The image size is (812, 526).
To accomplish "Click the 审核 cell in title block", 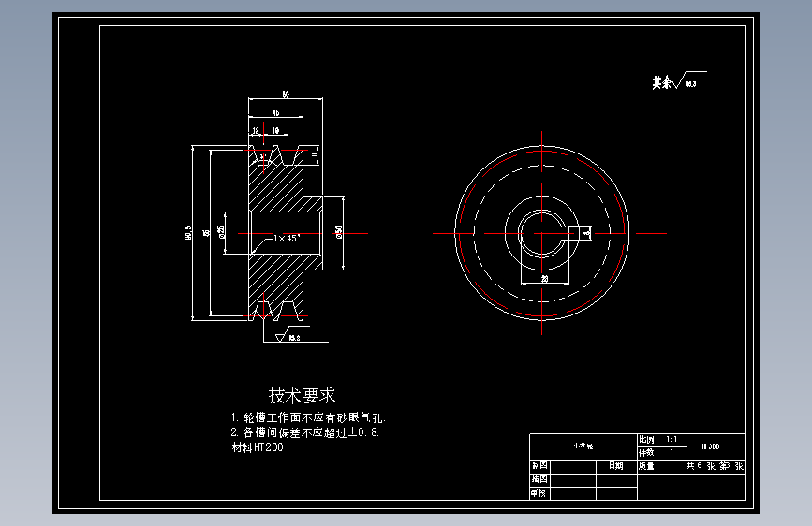I will click(x=539, y=493).
